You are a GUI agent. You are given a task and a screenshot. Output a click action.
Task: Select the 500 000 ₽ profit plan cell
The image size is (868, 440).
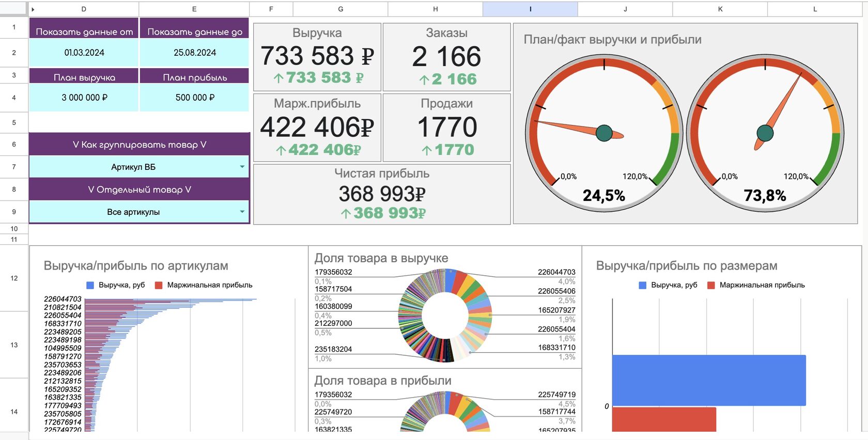point(195,98)
